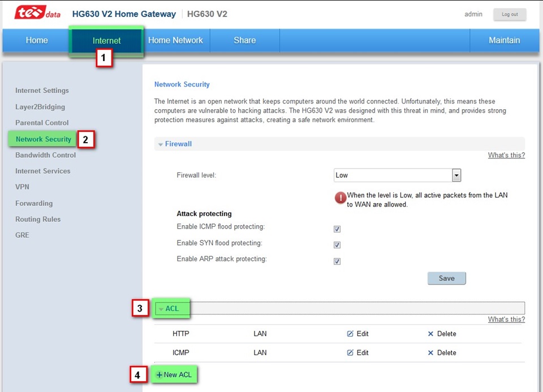Click the plus icon for New ACL
Viewport: 543px width, 392px height.
(x=160, y=375)
